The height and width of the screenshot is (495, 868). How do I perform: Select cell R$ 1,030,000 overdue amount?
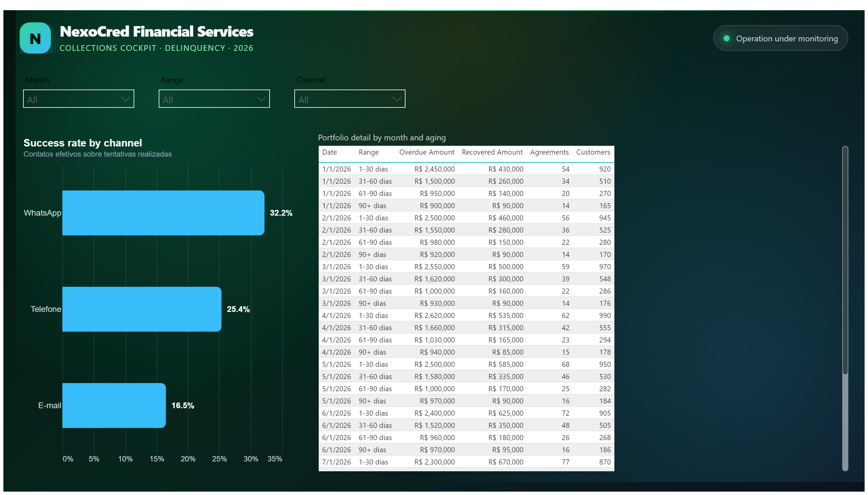434,340
